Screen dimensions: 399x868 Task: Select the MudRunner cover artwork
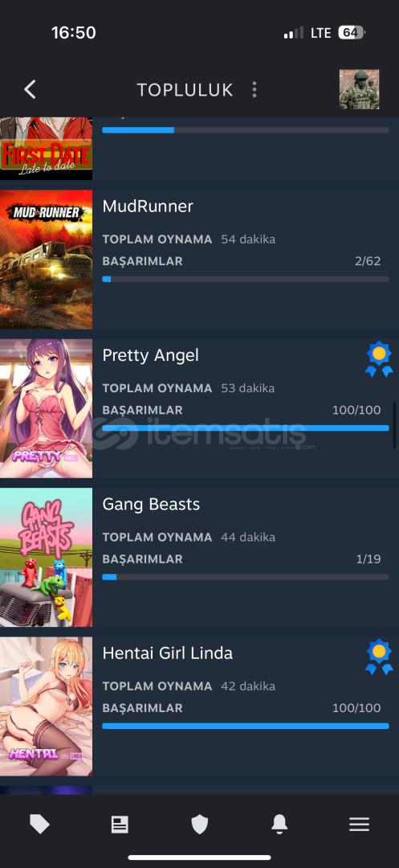47,260
